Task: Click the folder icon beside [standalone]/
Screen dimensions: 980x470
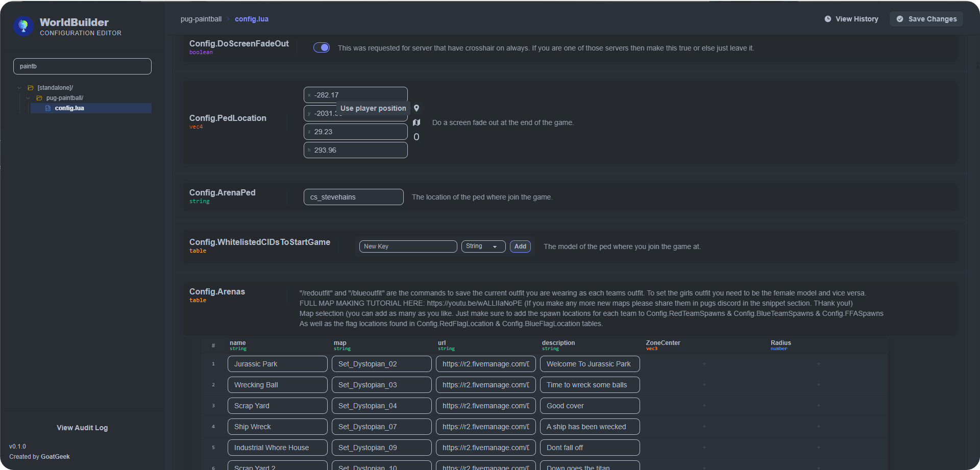Action: coord(31,87)
